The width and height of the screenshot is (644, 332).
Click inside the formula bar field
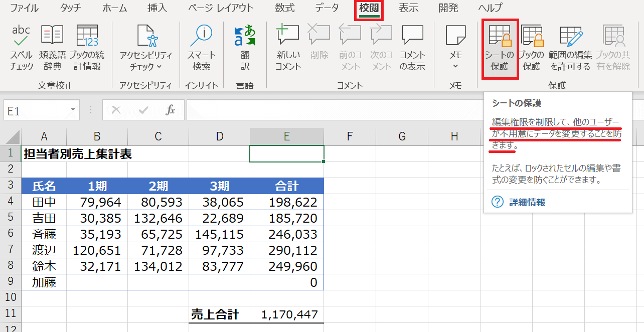(331, 110)
